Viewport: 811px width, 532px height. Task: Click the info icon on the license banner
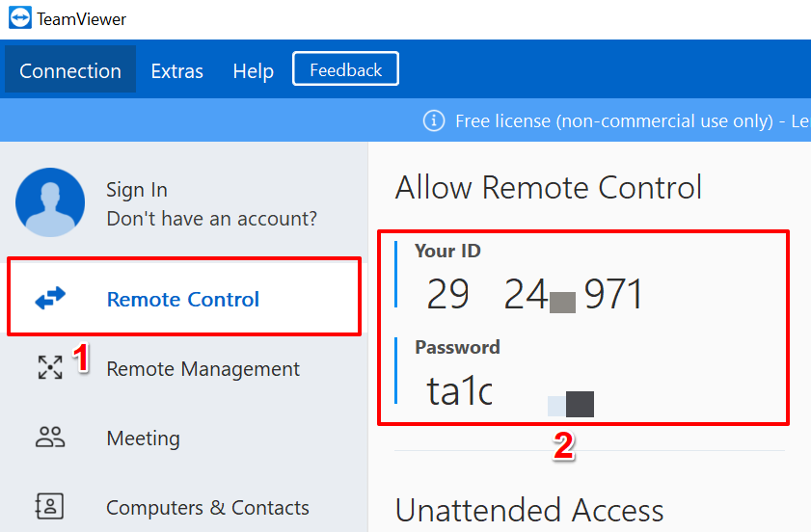click(x=434, y=120)
